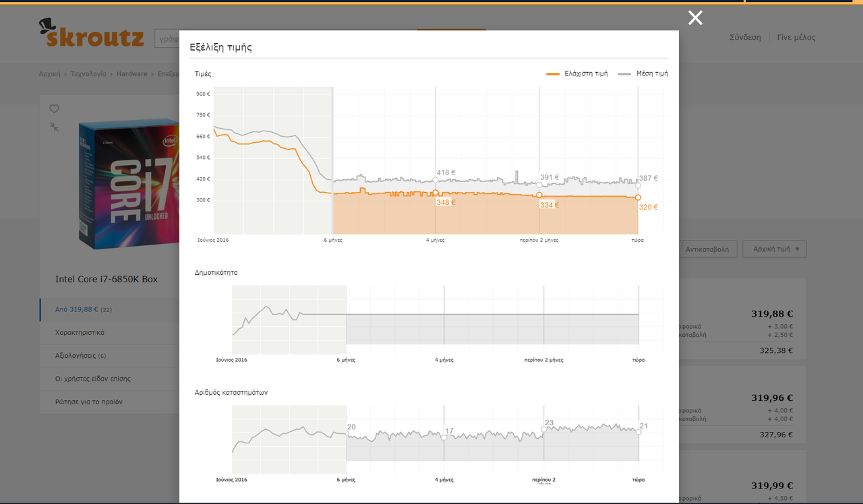
Task: Click the 327,96 € total price
Action: click(776, 435)
